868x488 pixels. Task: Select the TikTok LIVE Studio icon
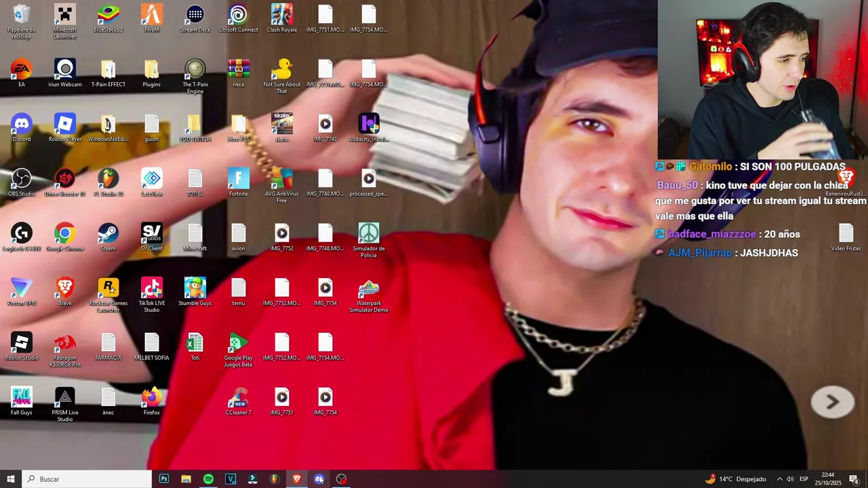pyautogui.click(x=152, y=296)
